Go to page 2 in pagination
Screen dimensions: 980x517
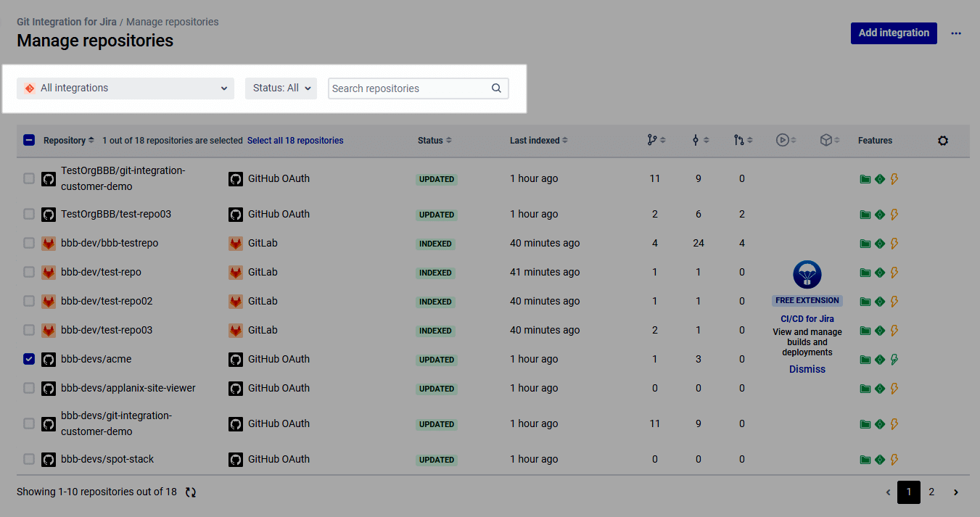pos(931,492)
